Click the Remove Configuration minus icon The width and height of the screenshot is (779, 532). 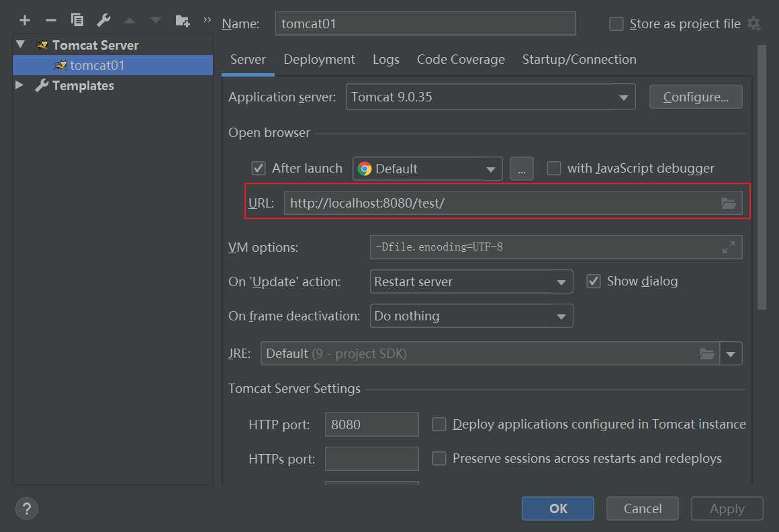50,20
